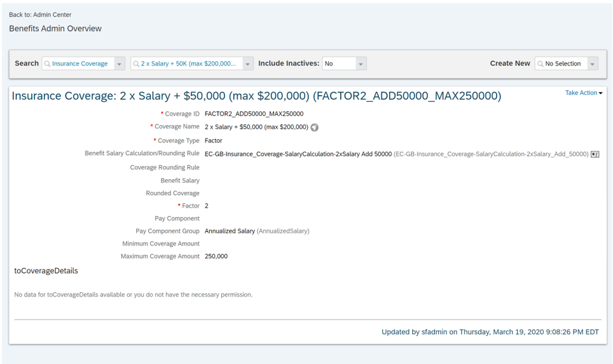Click the EC-GB-Insurance_Coverage-SalaryCalculation-2xSalary Add 50000 rule
This screenshot has height=364, width=613.
(x=298, y=154)
